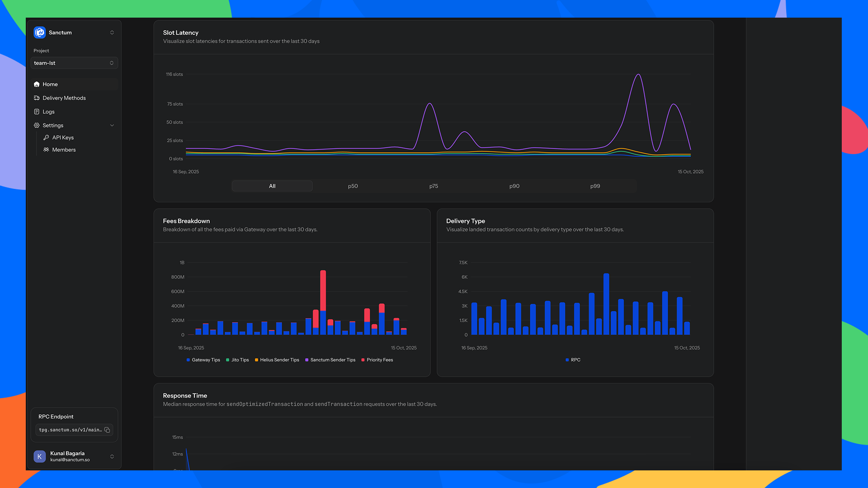Click the Delivery Type card title
The image size is (868, 488).
point(466,221)
